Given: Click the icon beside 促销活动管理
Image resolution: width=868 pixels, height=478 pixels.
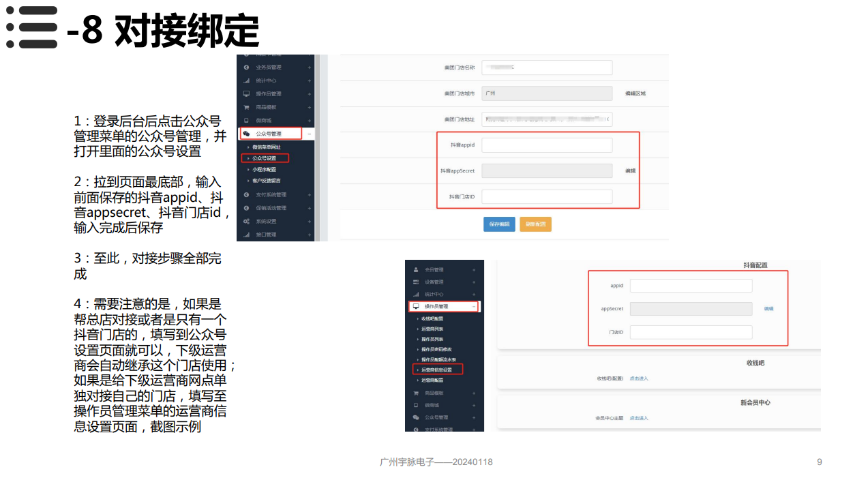Looking at the screenshot, I should [x=246, y=208].
